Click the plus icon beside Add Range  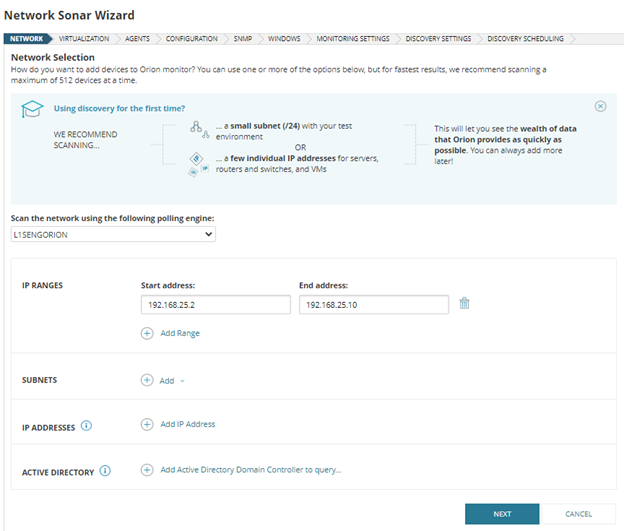(x=147, y=333)
